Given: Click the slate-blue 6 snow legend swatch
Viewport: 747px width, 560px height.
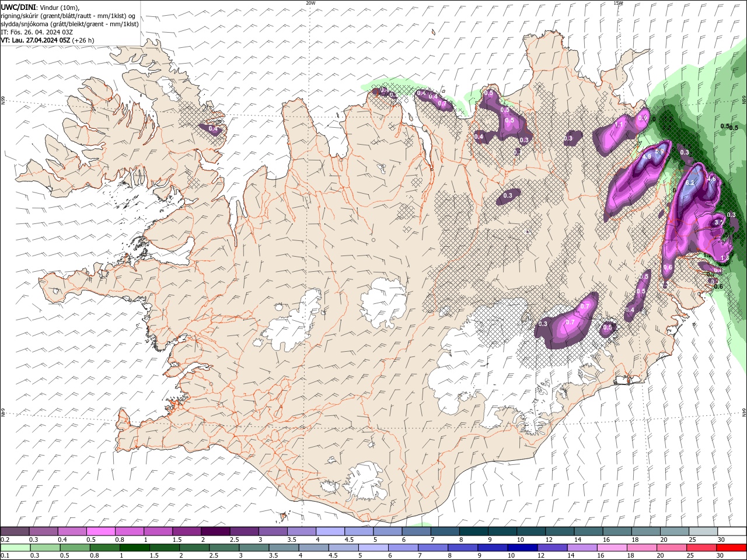Looking at the screenshot, I should [x=416, y=531].
